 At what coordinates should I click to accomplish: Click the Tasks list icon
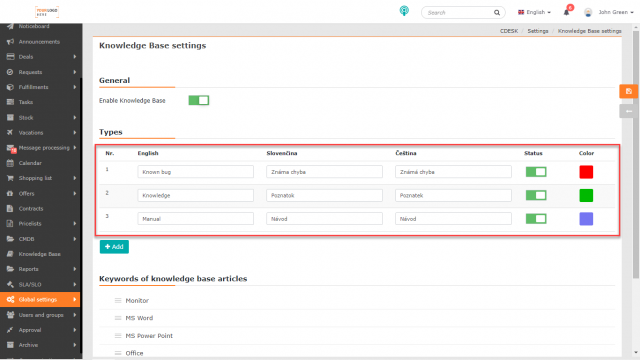click(x=10, y=102)
